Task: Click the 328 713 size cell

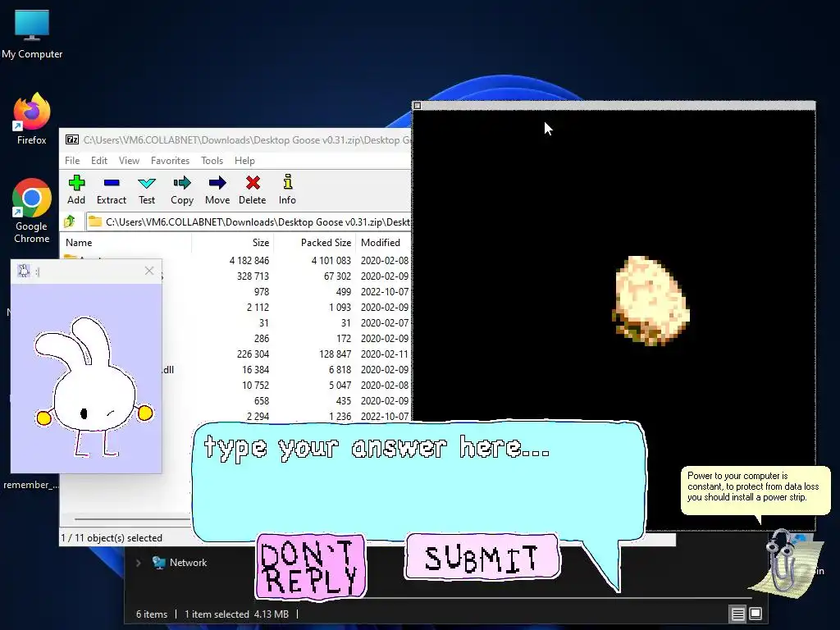Action: [253, 276]
